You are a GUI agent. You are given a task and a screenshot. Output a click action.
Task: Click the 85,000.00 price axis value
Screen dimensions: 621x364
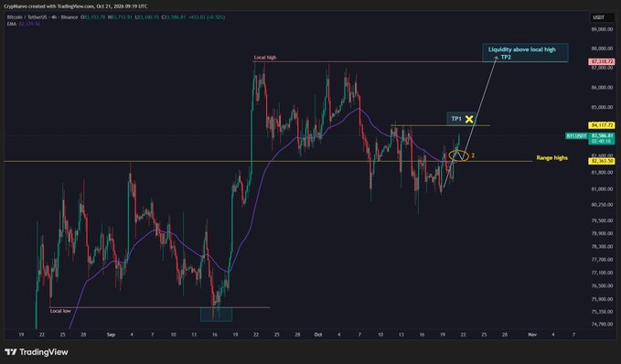(602, 107)
